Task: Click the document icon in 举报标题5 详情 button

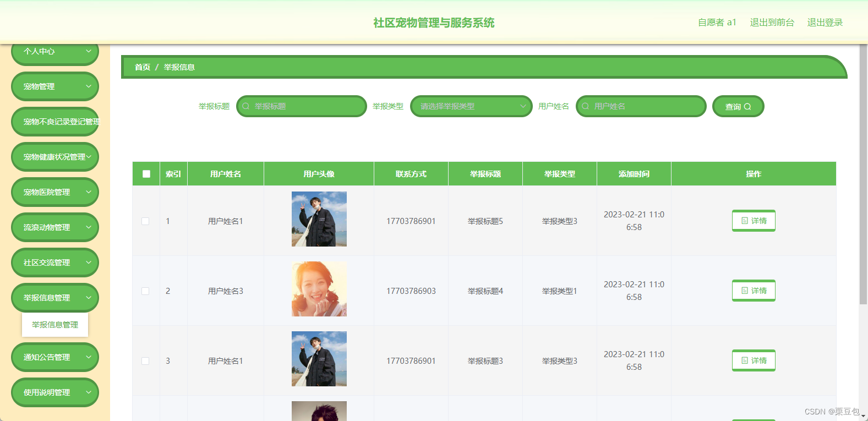Action: 745,221
